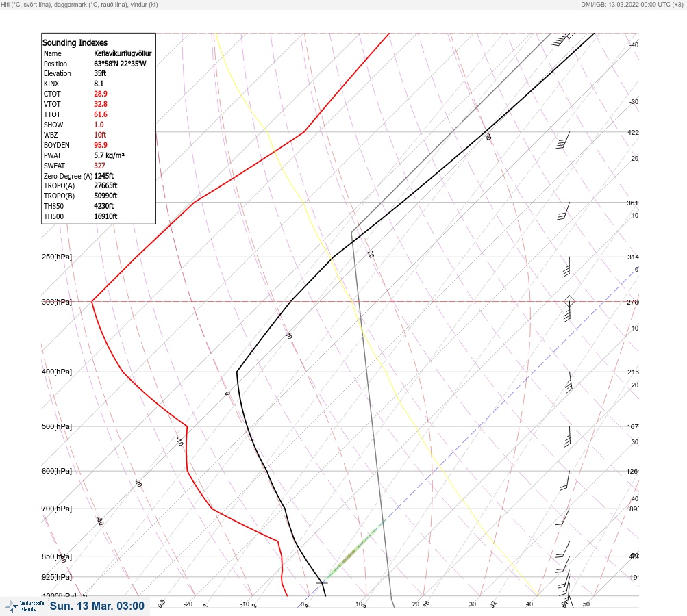Click the Zero Degree (A) value 1245ft
The width and height of the screenshot is (687, 616).
[104, 176]
